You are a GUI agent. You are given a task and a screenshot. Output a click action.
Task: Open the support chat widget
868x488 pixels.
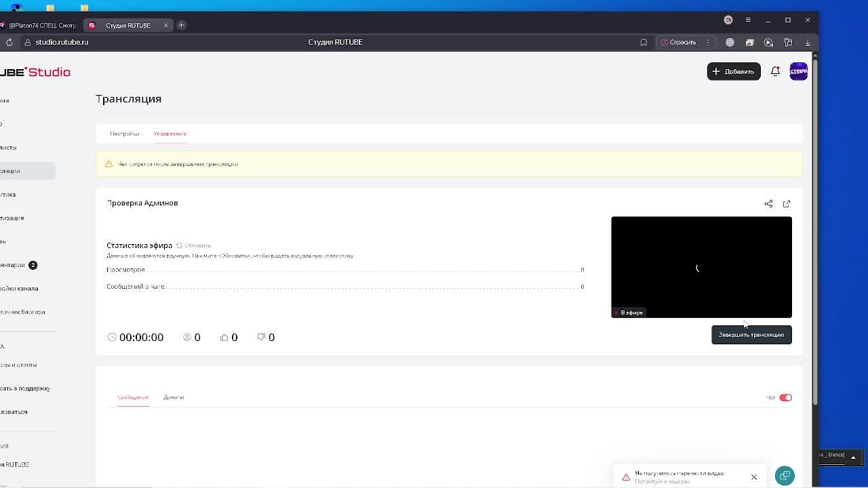(x=785, y=476)
